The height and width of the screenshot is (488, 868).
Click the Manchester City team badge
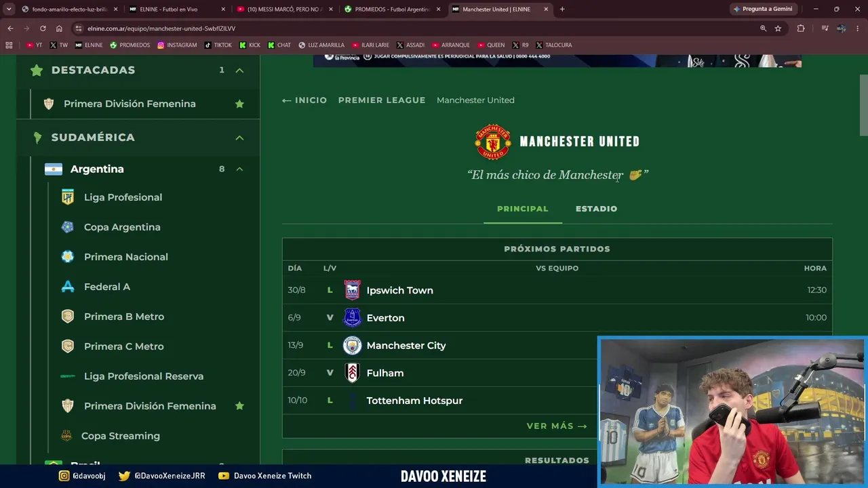pos(352,346)
